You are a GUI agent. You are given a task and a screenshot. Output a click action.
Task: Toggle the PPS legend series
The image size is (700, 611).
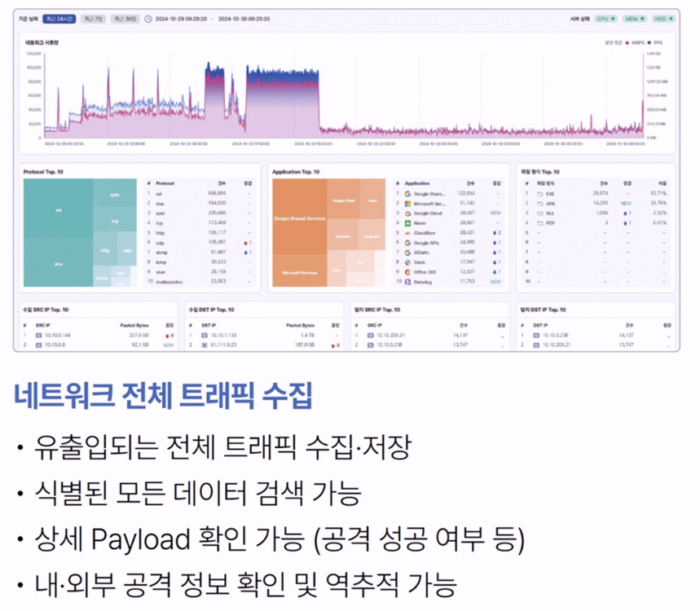[x=655, y=43]
